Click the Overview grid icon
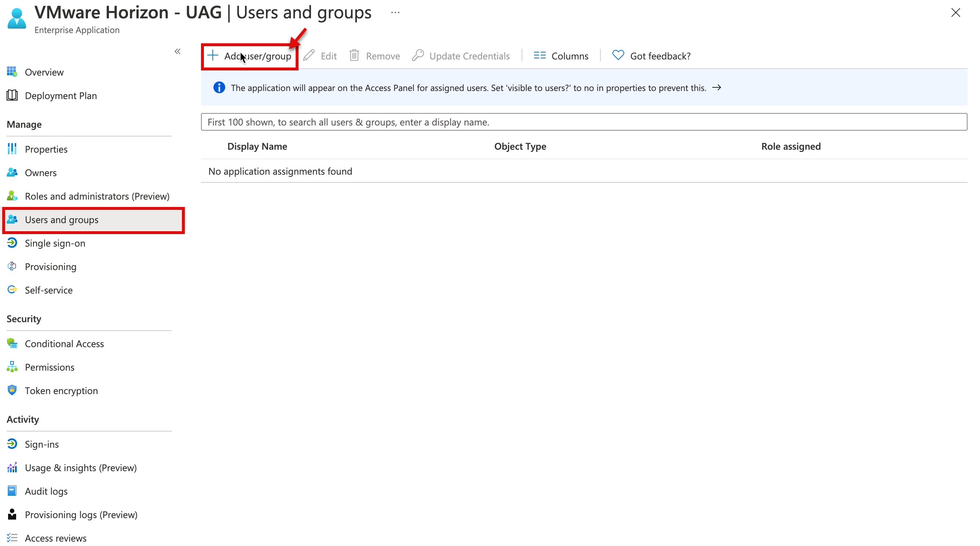Image resolution: width=980 pixels, height=546 pixels. [12, 72]
